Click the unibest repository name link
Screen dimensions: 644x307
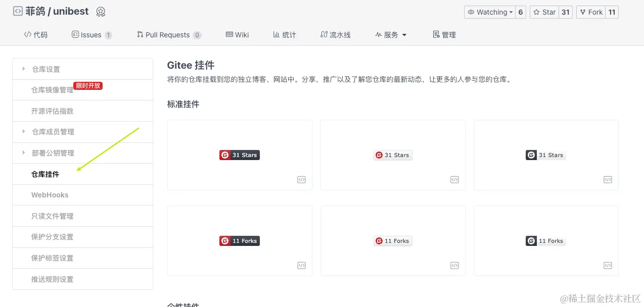pyautogui.click(x=71, y=12)
